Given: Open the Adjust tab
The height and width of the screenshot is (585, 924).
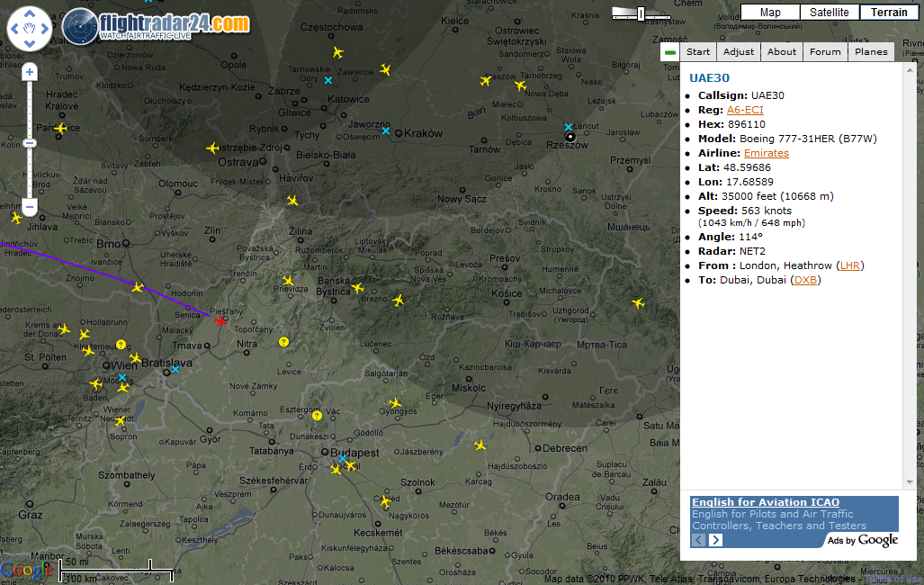Looking at the screenshot, I should (739, 52).
